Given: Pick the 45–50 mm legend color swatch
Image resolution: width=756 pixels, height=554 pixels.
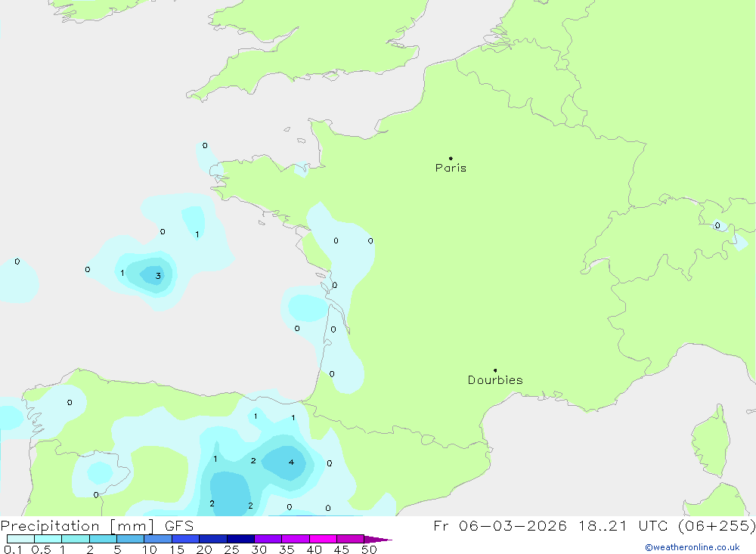Looking at the screenshot, I should [x=351, y=539].
